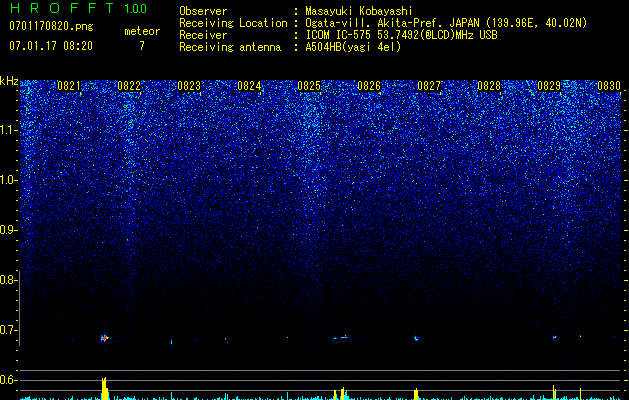This screenshot has width=629, height=400.
Task: Click the Observer field label
Action: pyautogui.click(x=203, y=11)
